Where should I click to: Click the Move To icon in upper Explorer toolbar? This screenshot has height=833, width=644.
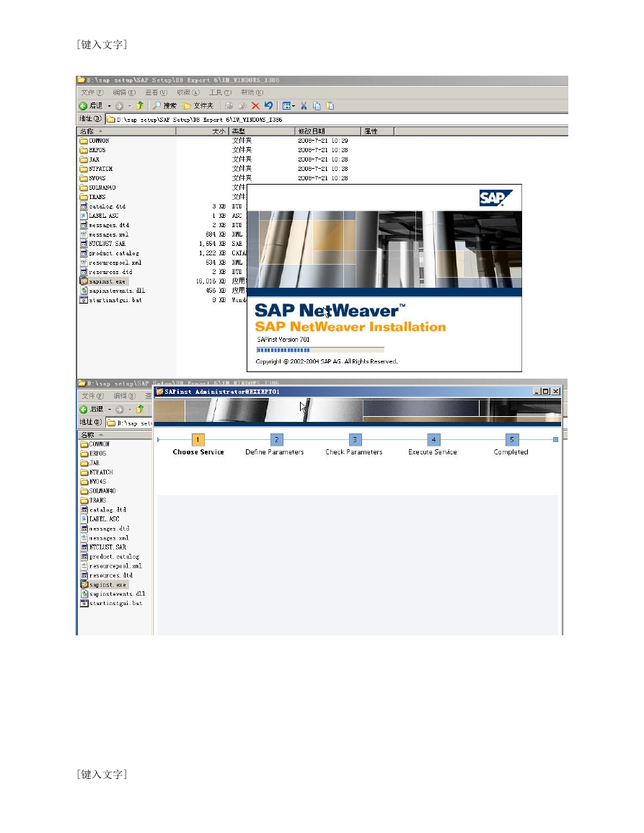[x=229, y=106]
